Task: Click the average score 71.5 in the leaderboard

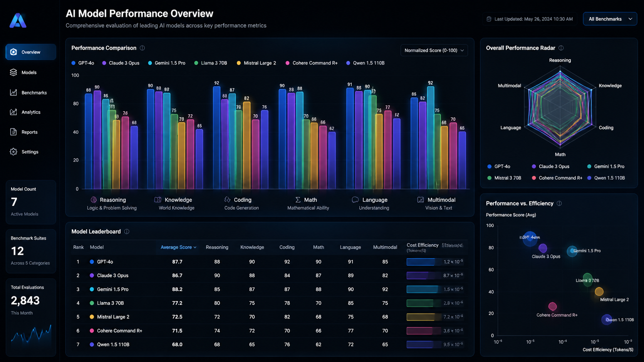Action: pyautogui.click(x=177, y=331)
